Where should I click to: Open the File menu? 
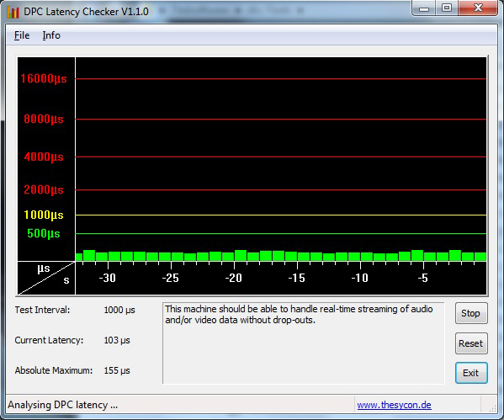pyautogui.click(x=22, y=35)
